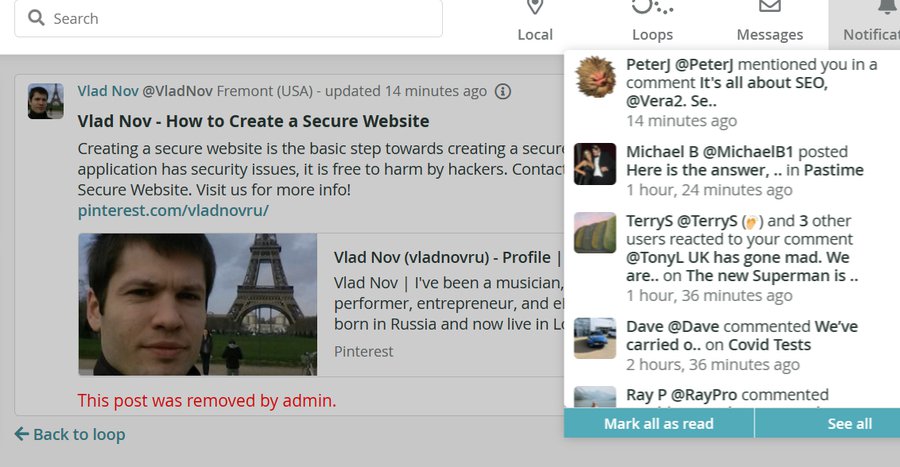Open Dave's Covid Tests comment notification

732,345
